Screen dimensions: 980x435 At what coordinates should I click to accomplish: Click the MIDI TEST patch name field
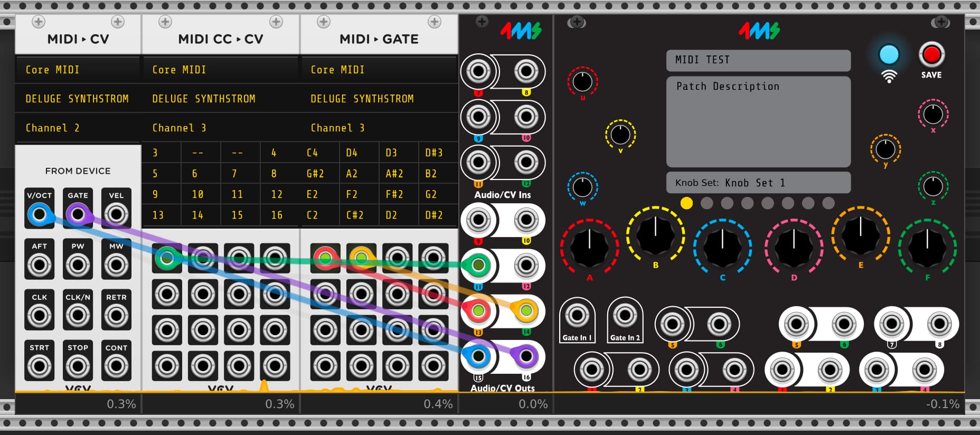pyautogui.click(x=758, y=60)
